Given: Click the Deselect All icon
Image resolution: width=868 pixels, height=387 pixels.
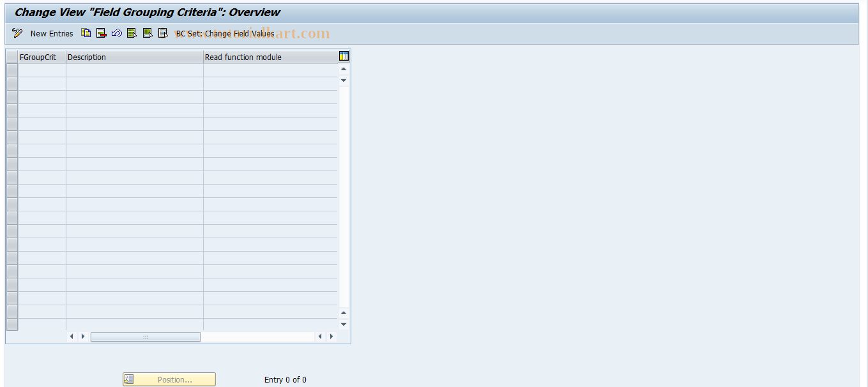Looking at the screenshot, I should coord(163,33).
